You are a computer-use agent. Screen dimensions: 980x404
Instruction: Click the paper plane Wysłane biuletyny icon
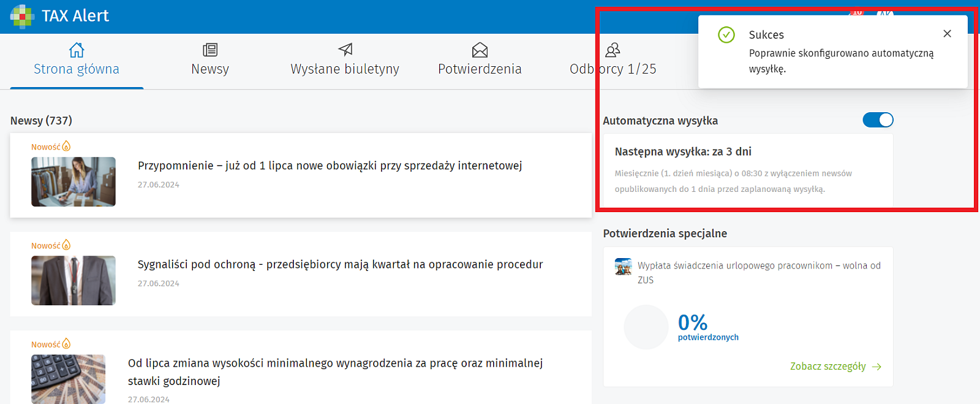pyautogui.click(x=345, y=50)
